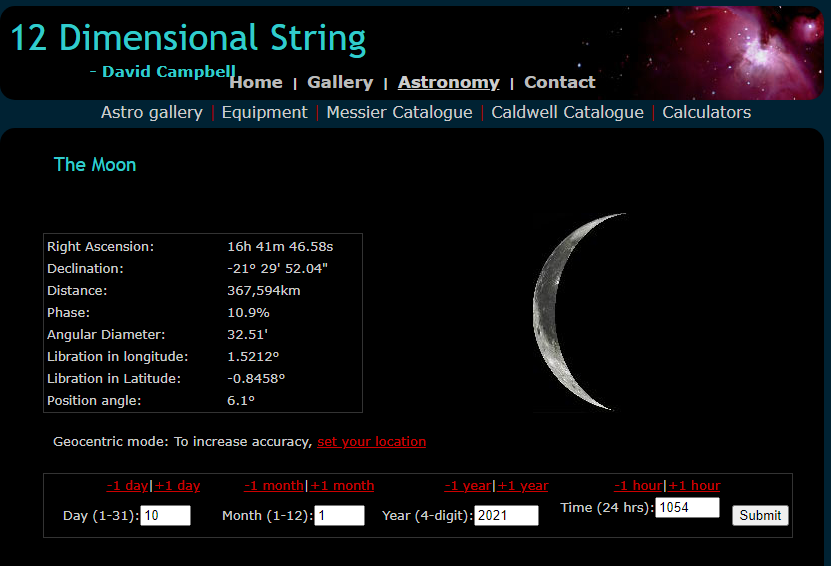Screen dimensions: 831x566
Task: Open the Calculators page
Action: click(706, 112)
